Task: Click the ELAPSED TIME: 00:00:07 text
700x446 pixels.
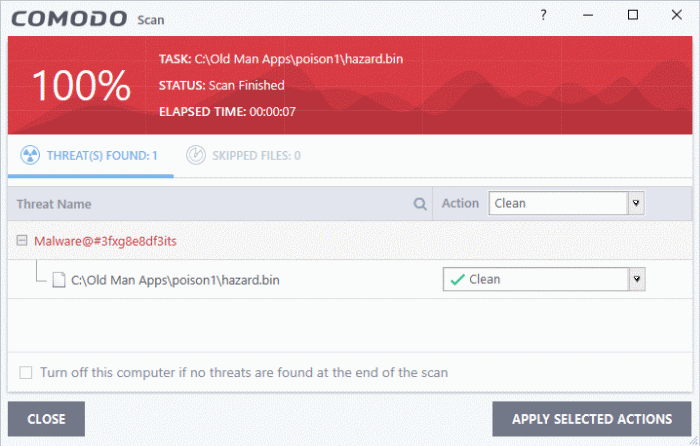Action: coord(227,112)
